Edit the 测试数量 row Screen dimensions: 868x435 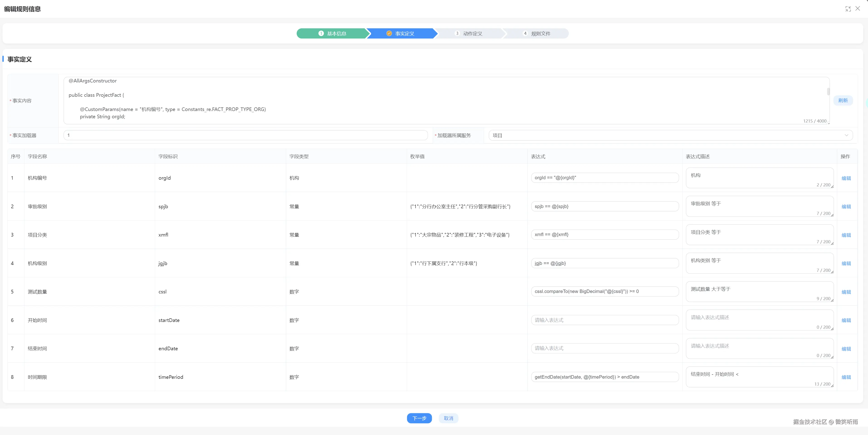[846, 292]
